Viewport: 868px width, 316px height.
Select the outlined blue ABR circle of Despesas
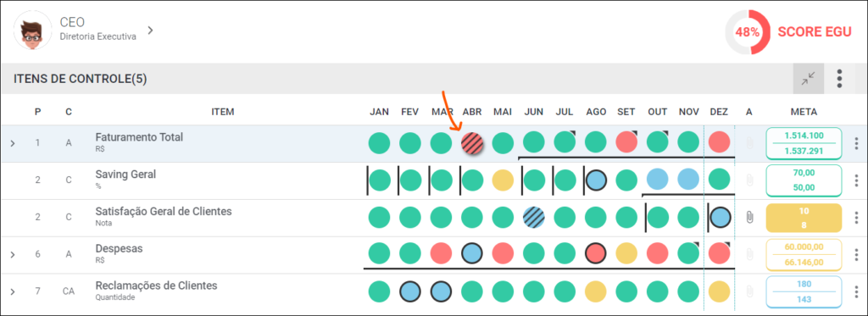(472, 254)
